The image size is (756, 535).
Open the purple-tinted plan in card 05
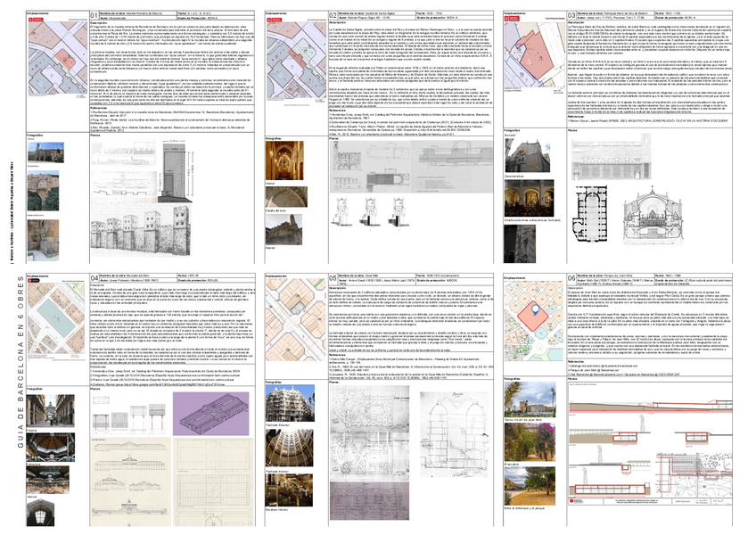pyautogui.click(x=369, y=500)
